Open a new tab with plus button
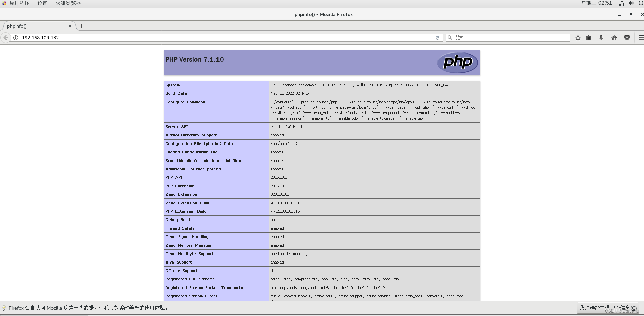 pos(81,26)
